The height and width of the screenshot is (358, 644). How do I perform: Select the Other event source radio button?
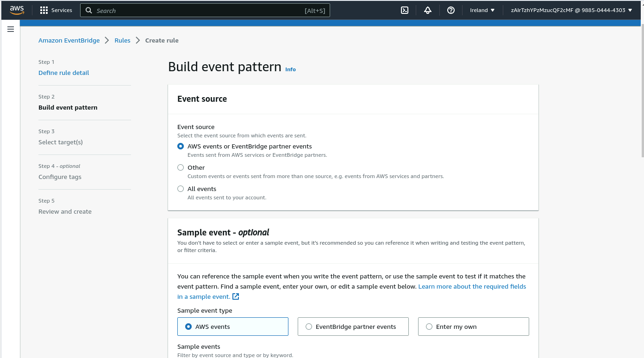[181, 167]
